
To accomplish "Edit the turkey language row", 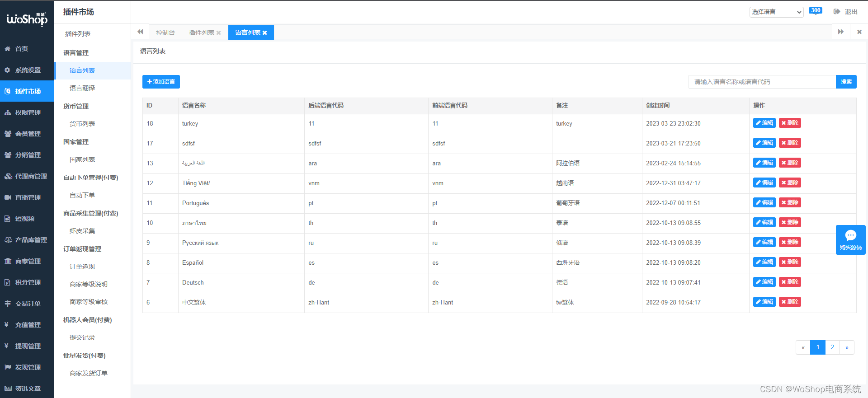I will point(764,123).
